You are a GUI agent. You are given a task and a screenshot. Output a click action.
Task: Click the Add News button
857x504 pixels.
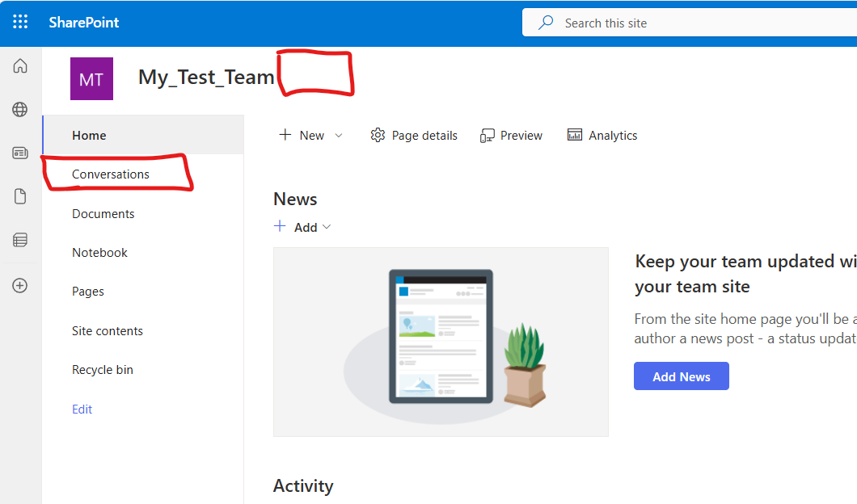point(681,376)
